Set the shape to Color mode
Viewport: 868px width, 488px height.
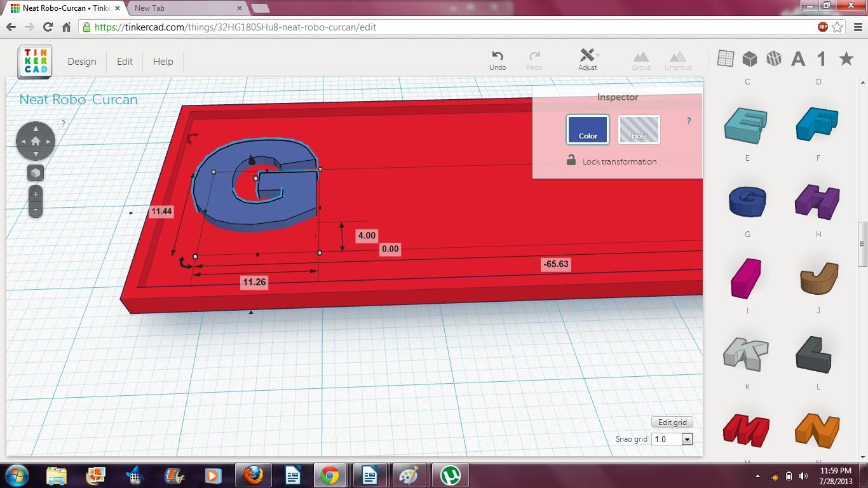(x=587, y=130)
